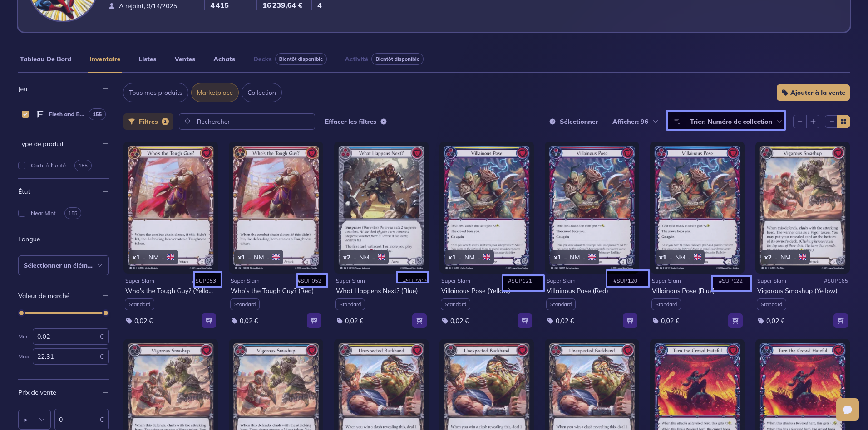The width and height of the screenshot is (868, 430).
Task: Switch to grid view layout icon
Action: (x=843, y=122)
